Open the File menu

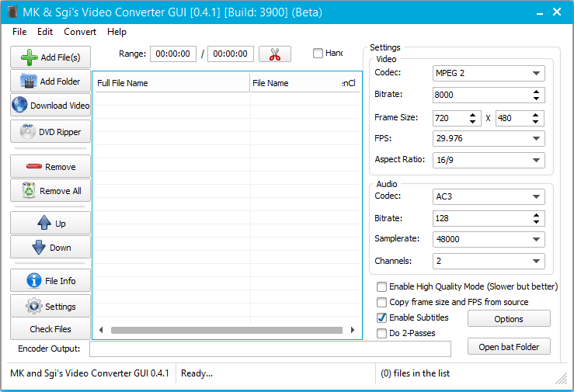(x=19, y=32)
